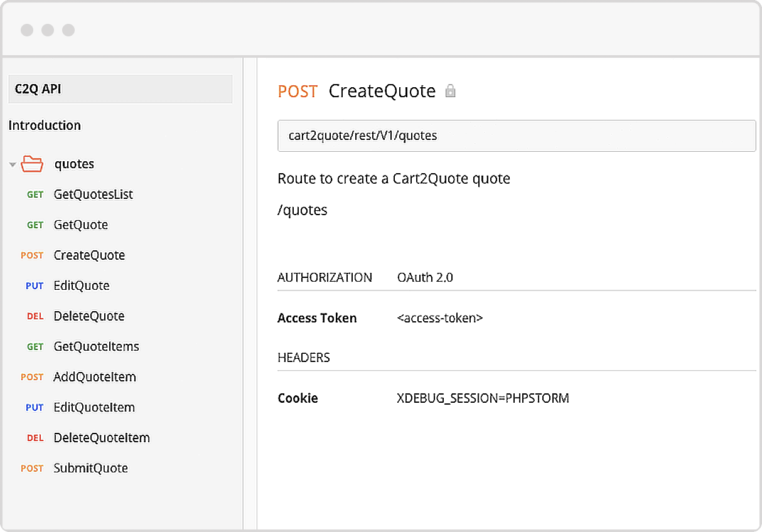The image size is (762, 532).
Task: Open EditQuoteItem request
Action: pos(94,407)
